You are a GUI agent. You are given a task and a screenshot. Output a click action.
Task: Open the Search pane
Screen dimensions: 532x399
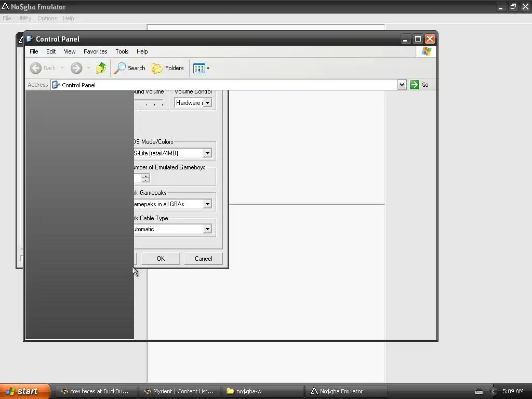(129, 68)
